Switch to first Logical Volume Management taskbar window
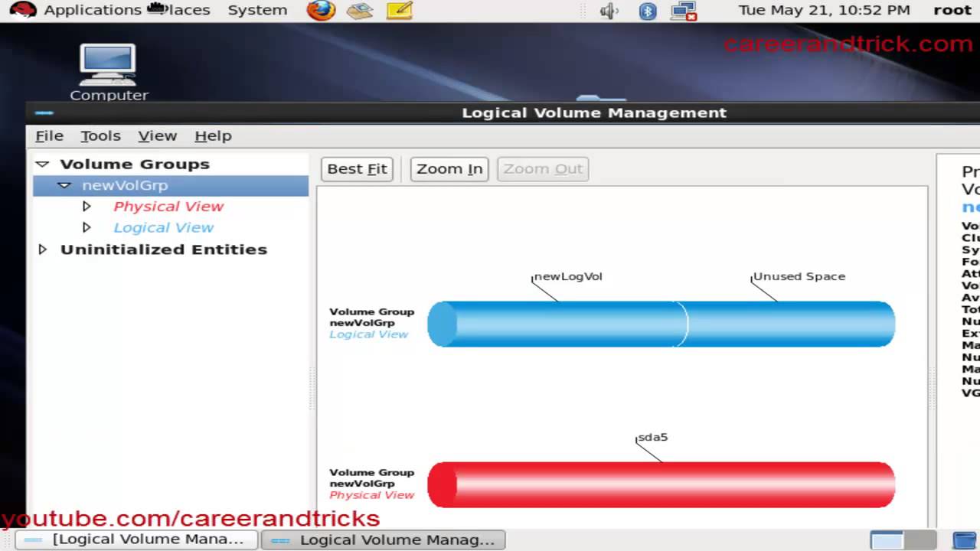 coord(137,540)
